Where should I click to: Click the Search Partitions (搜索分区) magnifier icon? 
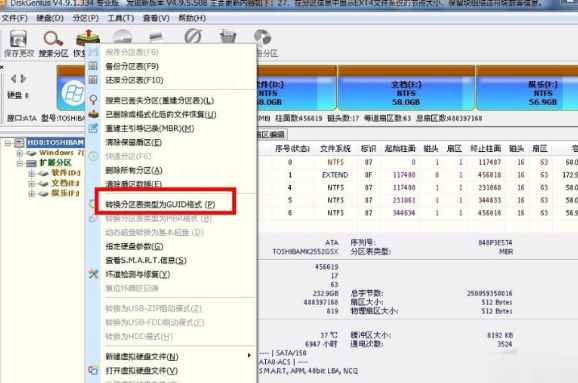pyautogui.click(x=53, y=39)
